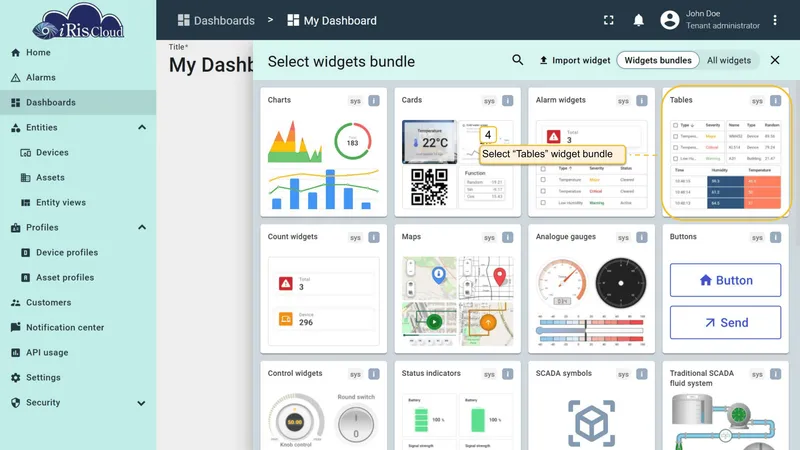Click John Doe user name

click(703, 14)
